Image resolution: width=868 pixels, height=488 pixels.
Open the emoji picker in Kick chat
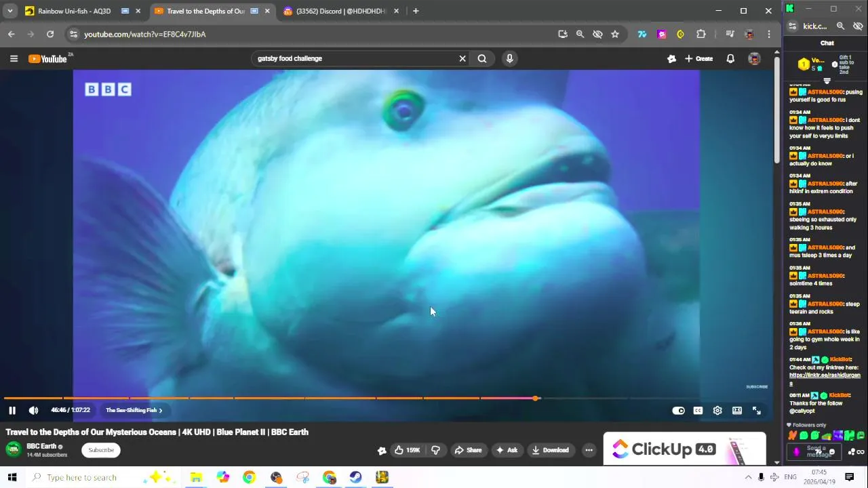pos(832,452)
